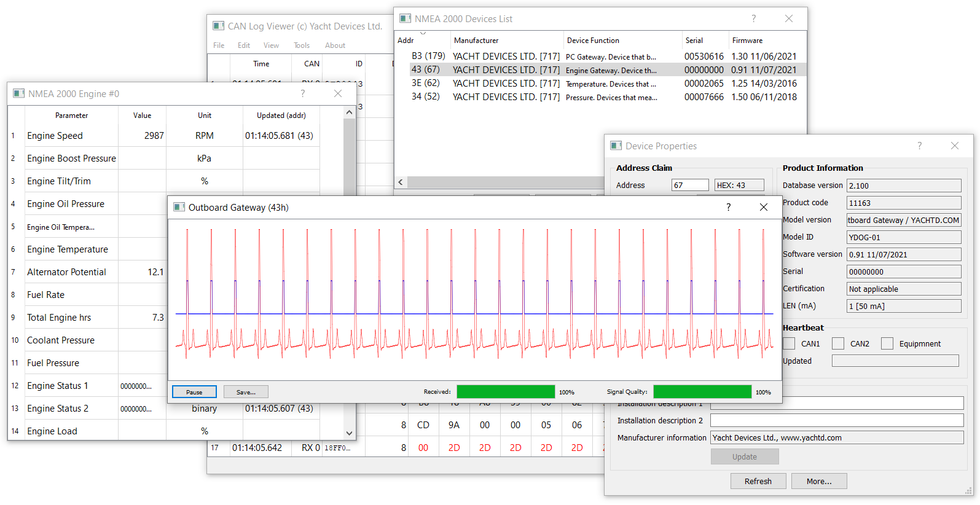
Task: Open help in the Outboard Gateway window
Action: click(x=728, y=207)
